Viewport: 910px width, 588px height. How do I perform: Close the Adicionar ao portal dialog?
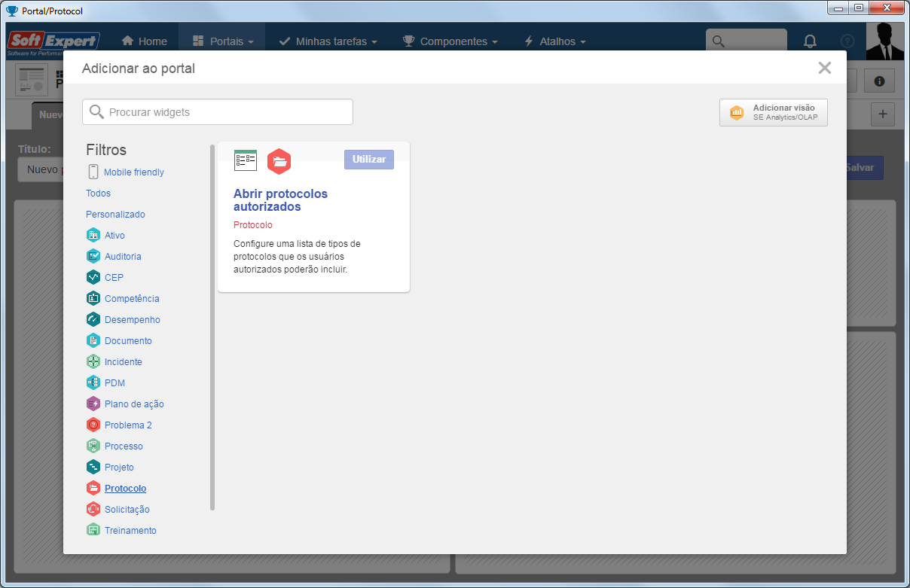(825, 68)
